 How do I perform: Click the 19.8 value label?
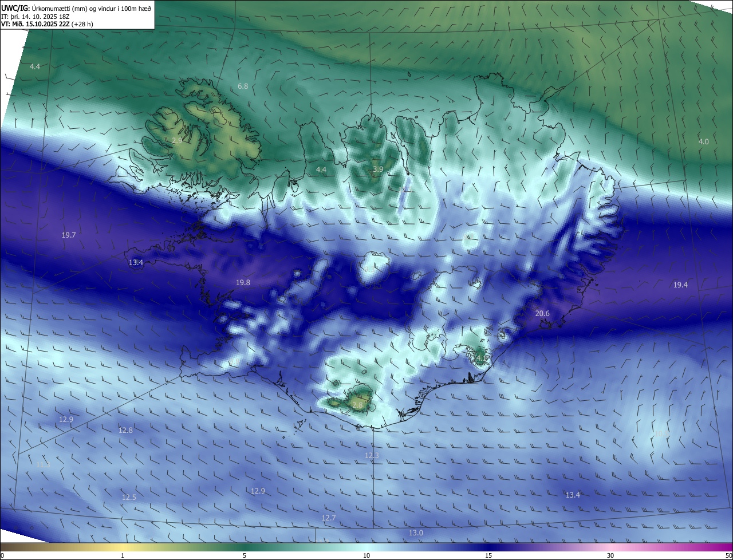pos(243,282)
